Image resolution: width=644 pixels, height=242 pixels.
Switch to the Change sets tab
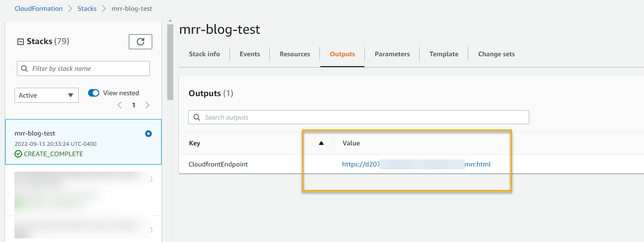[x=496, y=54]
